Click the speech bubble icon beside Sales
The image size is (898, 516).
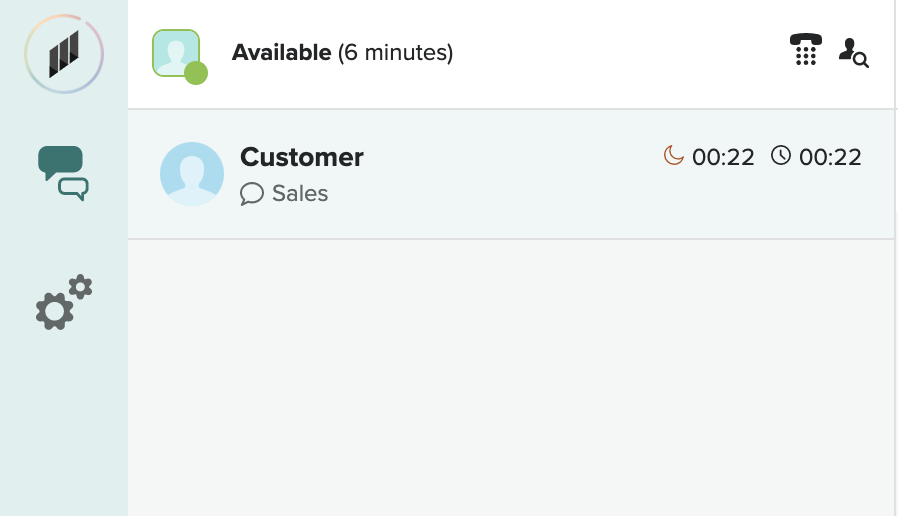(252, 194)
